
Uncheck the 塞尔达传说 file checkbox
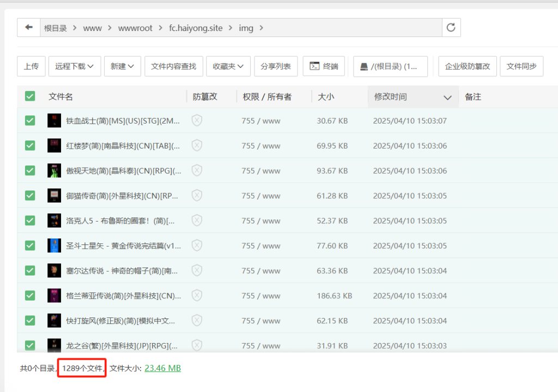click(x=30, y=271)
